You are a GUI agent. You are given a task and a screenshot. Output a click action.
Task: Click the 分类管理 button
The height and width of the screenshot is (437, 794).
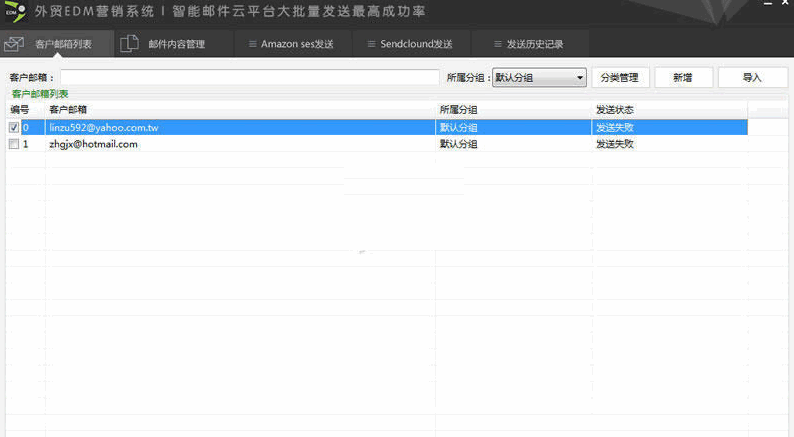tap(620, 77)
